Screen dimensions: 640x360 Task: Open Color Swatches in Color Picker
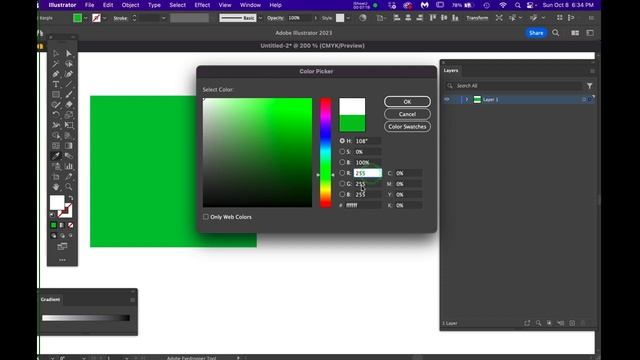click(407, 127)
